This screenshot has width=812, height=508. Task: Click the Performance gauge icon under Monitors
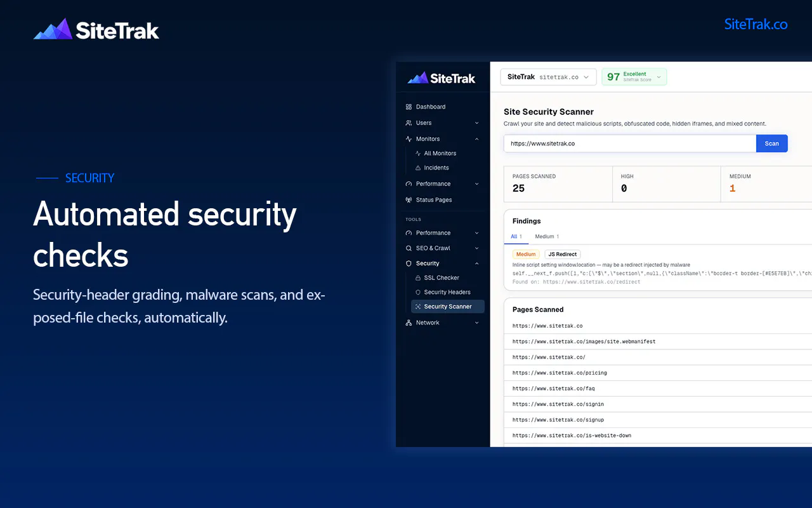(409, 184)
